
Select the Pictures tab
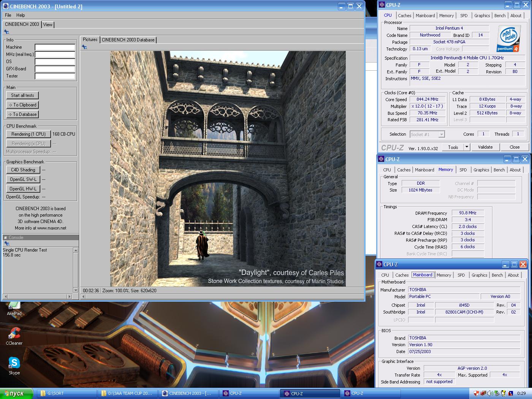(x=90, y=40)
